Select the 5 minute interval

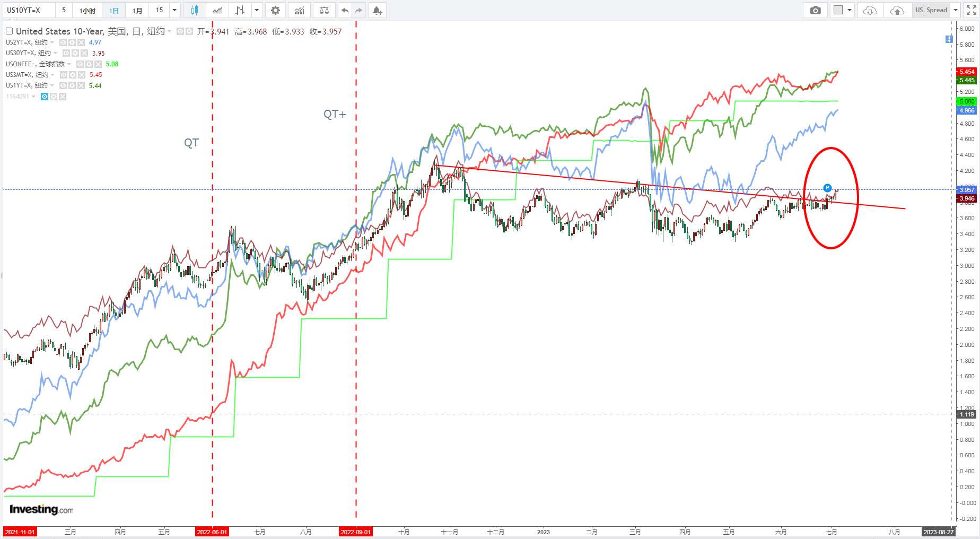(64, 10)
